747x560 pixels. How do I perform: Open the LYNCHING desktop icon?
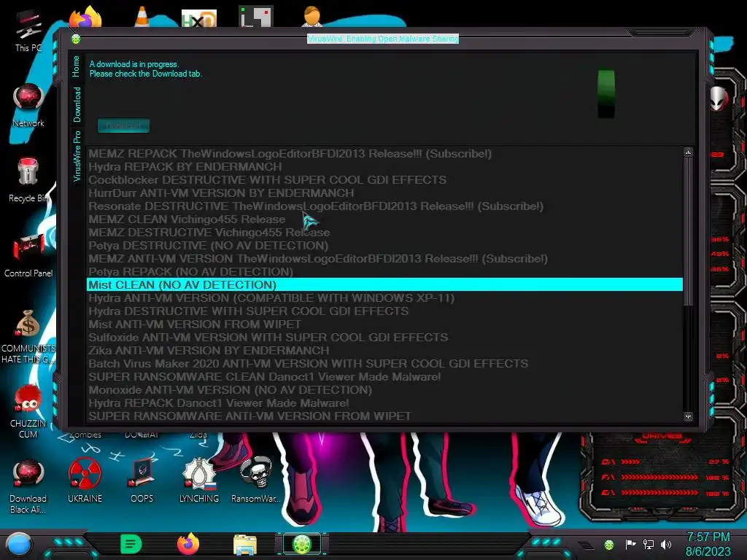(x=199, y=481)
